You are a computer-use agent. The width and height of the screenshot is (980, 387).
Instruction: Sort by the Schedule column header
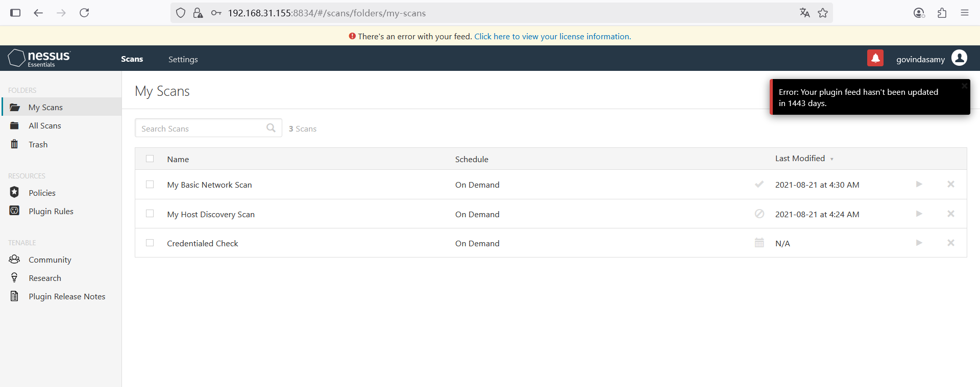[472, 159]
